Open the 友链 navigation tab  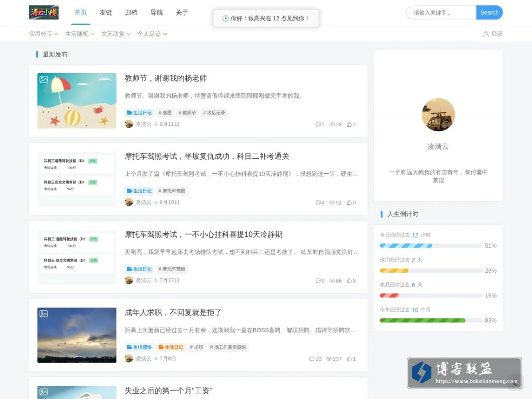[x=106, y=12]
